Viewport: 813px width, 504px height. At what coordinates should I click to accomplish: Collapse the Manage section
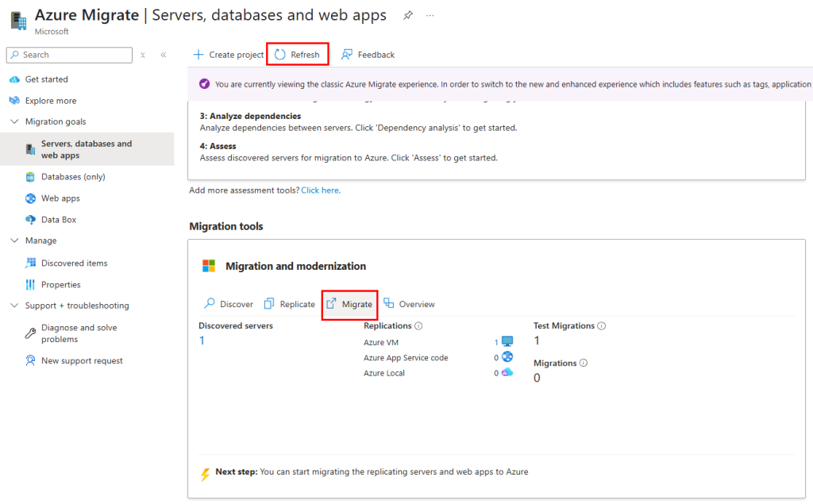pos(14,240)
